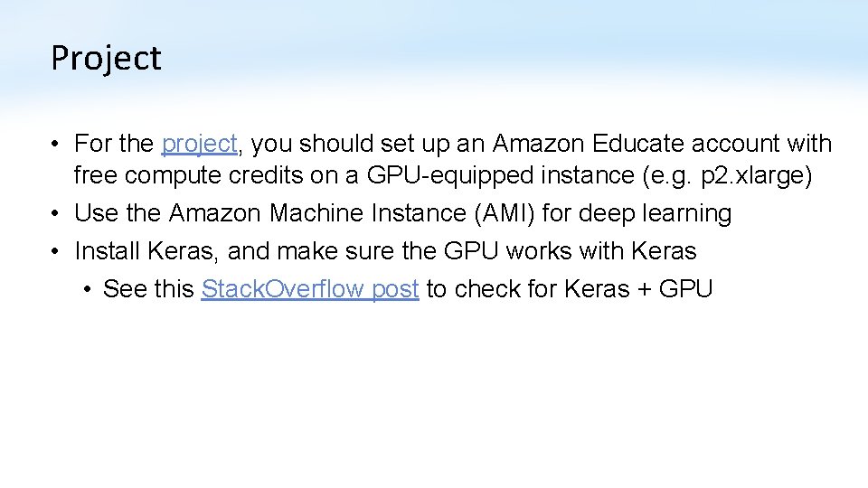Viewport: 868px width, 488px height.
Task: Open the "StackOverflow post" link
Action: coord(310,289)
